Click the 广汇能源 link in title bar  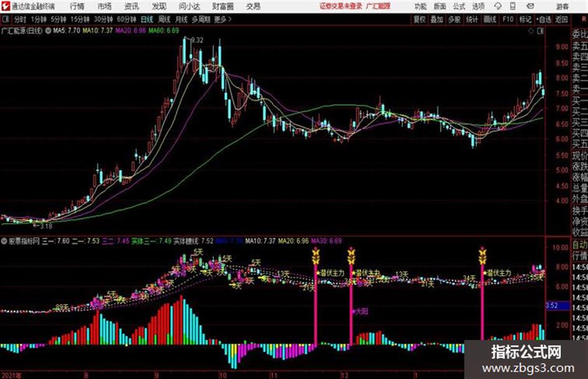click(378, 6)
